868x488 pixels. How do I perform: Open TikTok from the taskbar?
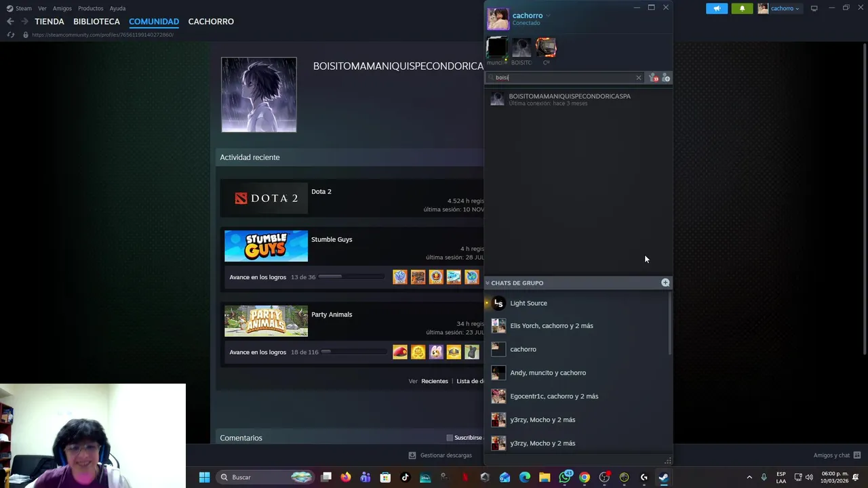[x=406, y=477]
